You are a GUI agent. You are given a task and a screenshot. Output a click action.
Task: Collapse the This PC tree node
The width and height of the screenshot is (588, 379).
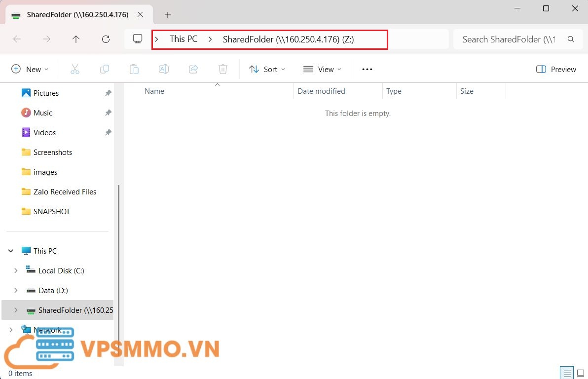(x=11, y=251)
